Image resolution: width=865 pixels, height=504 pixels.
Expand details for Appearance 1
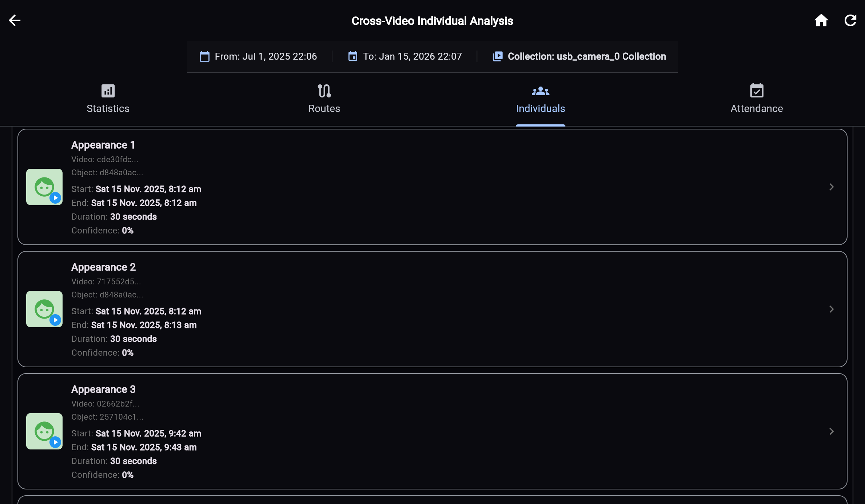point(831,187)
